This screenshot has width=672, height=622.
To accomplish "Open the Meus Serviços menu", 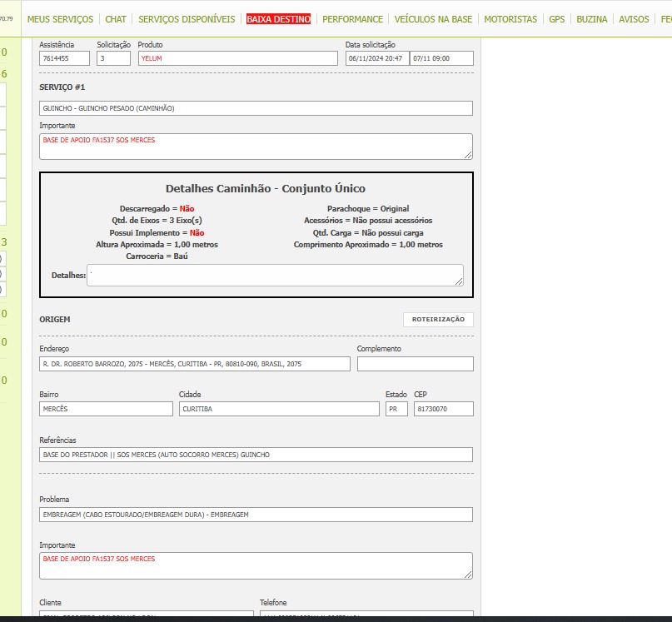I will coord(60,19).
